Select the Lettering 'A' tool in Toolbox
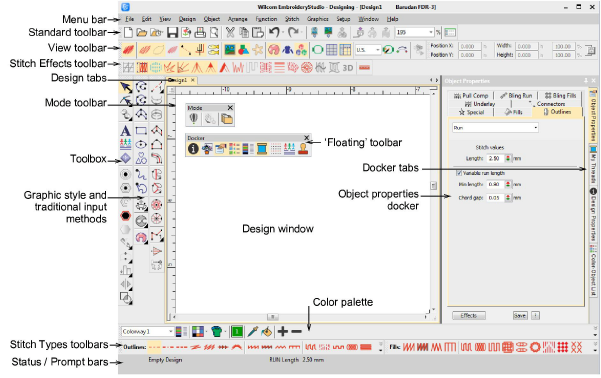The height and width of the screenshot is (378, 601). click(125, 131)
